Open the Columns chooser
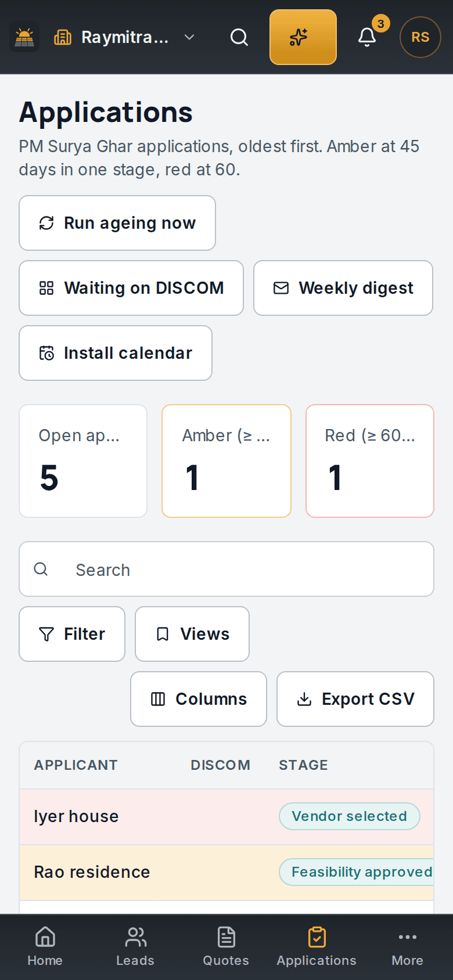This screenshot has width=453, height=980. [199, 699]
